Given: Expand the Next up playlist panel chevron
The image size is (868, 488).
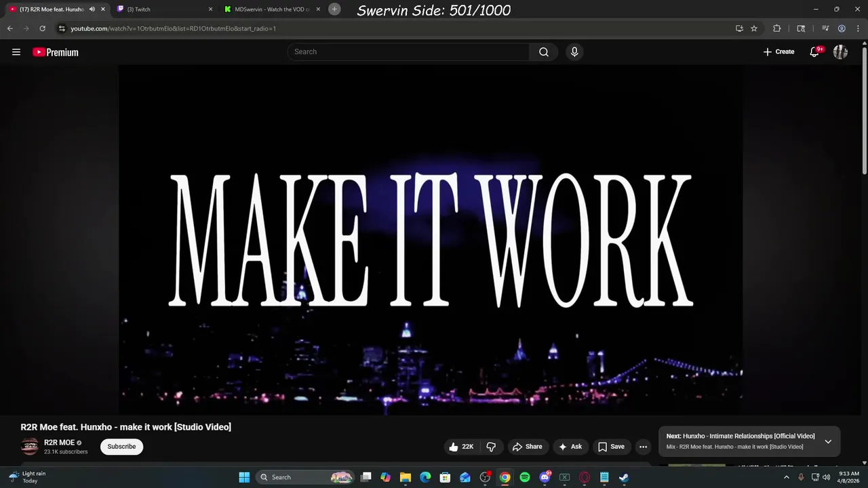Looking at the screenshot, I should 828,441.
